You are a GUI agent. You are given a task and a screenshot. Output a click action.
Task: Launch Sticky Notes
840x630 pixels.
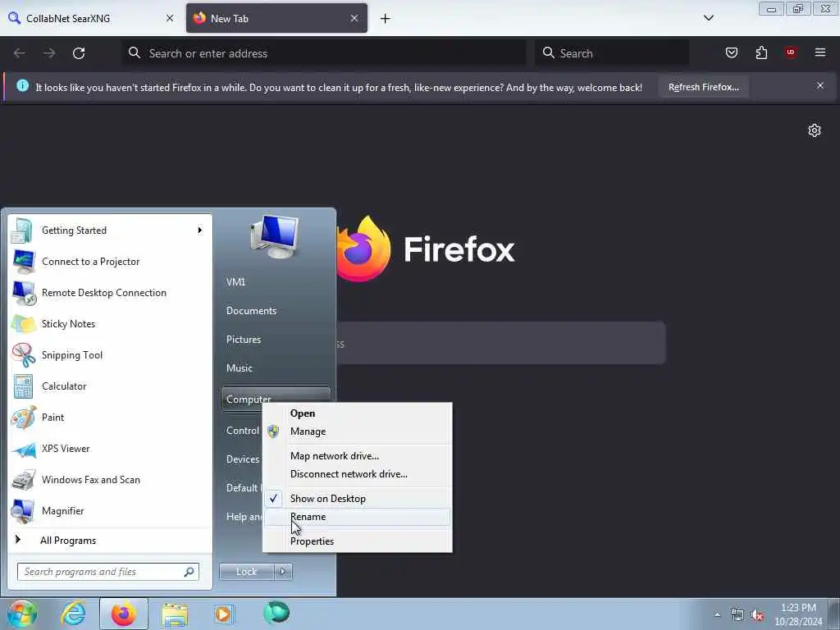pyautogui.click(x=110, y=323)
